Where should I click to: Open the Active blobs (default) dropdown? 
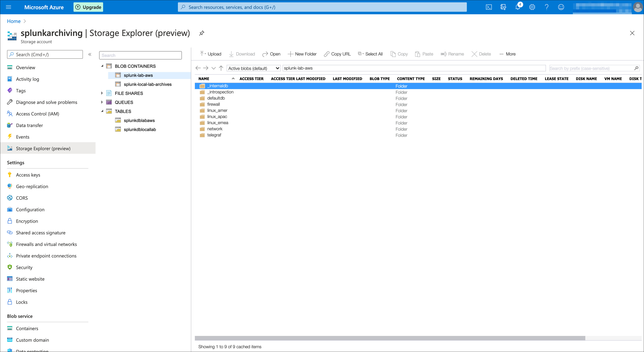click(254, 68)
